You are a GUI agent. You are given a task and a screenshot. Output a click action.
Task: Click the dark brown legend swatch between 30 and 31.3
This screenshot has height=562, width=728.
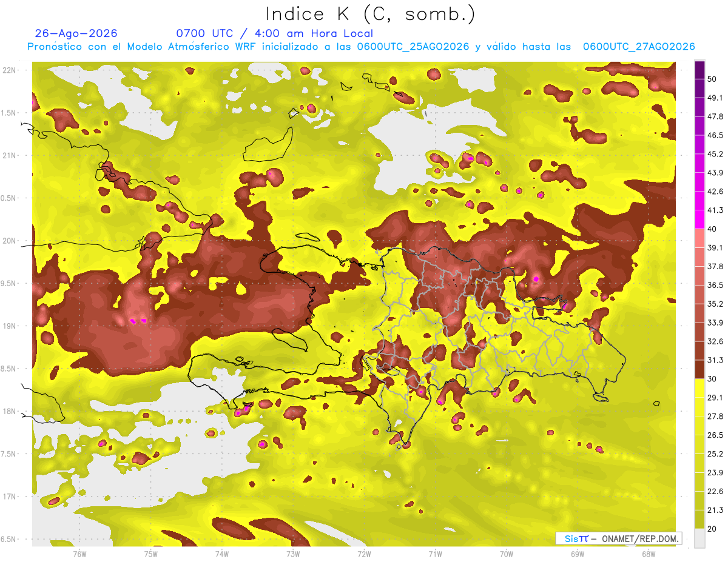(699, 369)
